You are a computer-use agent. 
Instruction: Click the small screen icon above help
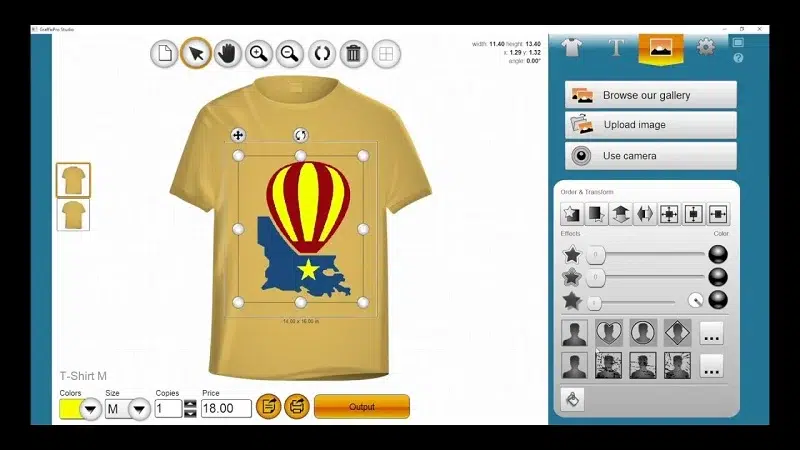point(738,42)
